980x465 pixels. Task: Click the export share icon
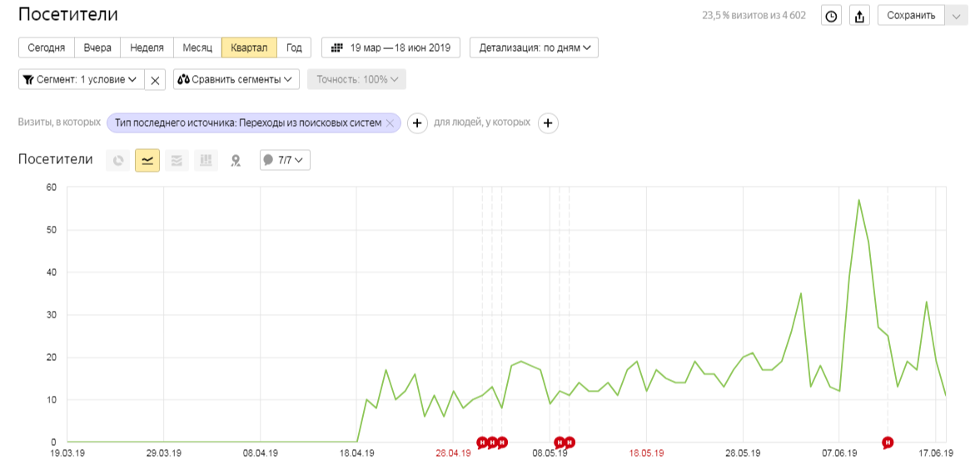click(860, 17)
